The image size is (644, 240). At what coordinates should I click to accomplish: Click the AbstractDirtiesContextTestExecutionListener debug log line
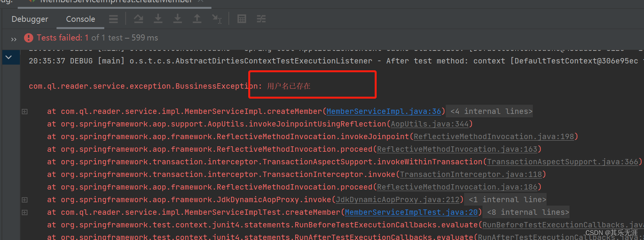[x=336, y=61]
